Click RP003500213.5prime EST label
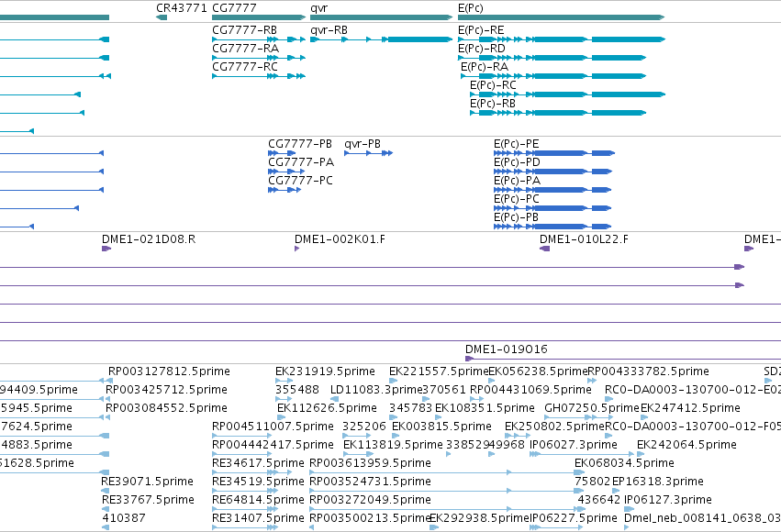The width and height of the screenshot is (781, 532). 370,518
